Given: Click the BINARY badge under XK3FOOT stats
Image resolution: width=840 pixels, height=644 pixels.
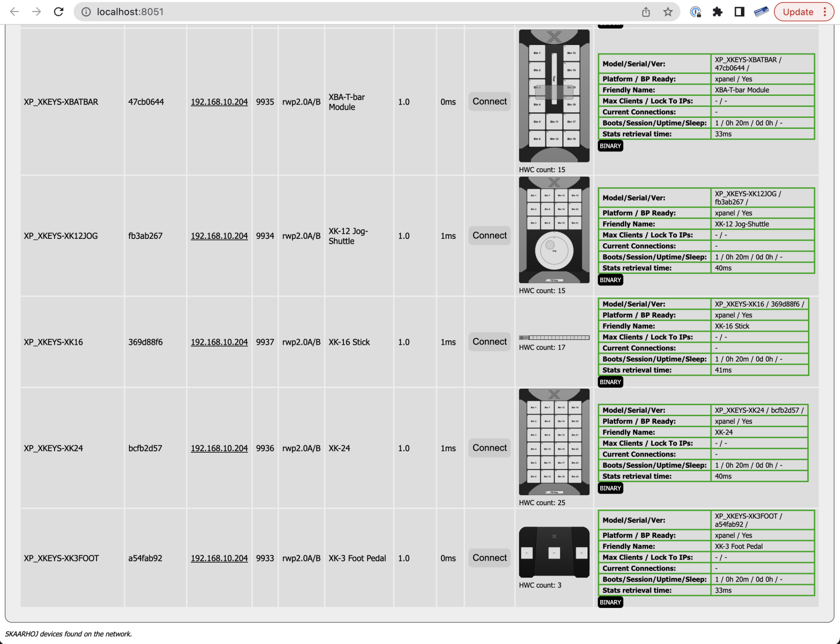Looking at the screenshot, I should pos(610,602).
